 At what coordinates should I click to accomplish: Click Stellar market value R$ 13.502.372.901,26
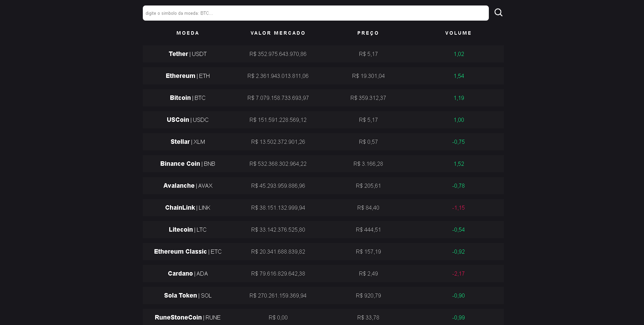[278, 142]
